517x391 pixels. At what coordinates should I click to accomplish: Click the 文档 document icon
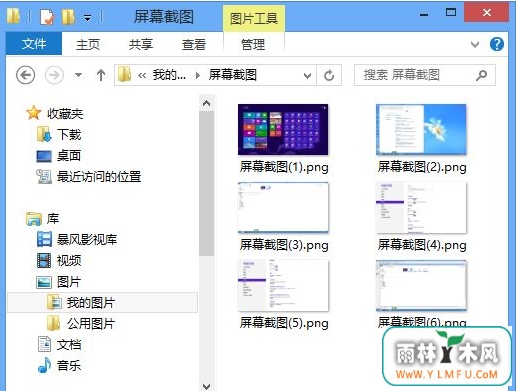(44, 344)
